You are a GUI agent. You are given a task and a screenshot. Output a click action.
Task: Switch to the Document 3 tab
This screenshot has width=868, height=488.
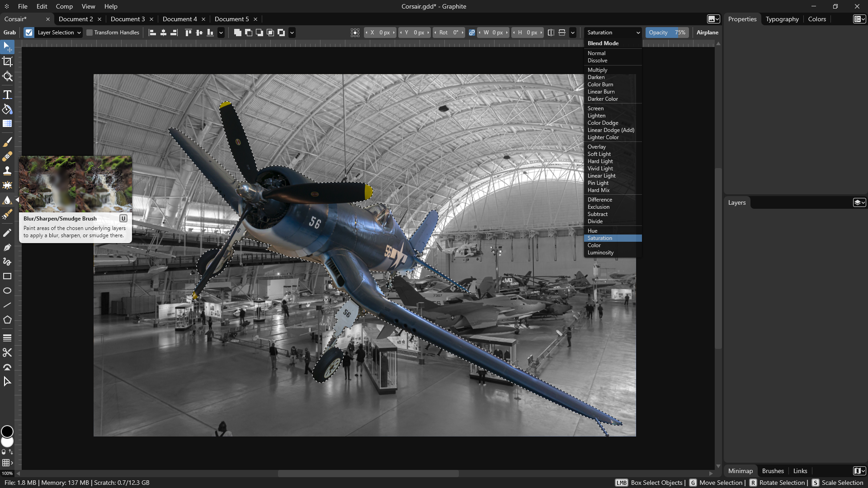pos(127,19)
